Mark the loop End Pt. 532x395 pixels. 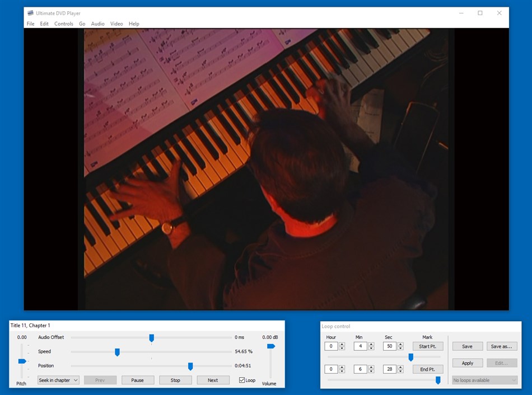pyautogui.click(x=427, y=369)
